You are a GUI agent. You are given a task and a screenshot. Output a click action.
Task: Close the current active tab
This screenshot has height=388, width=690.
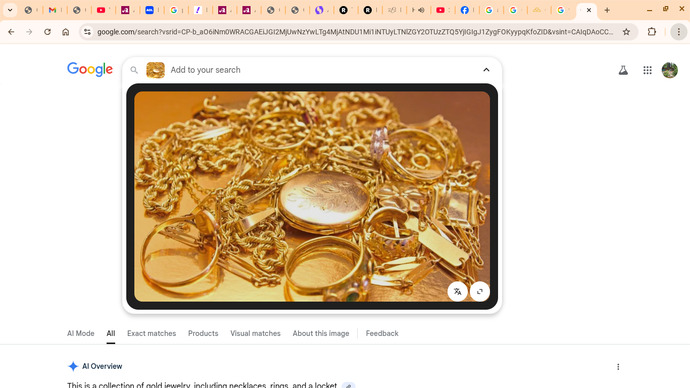[x=589, y=10]
